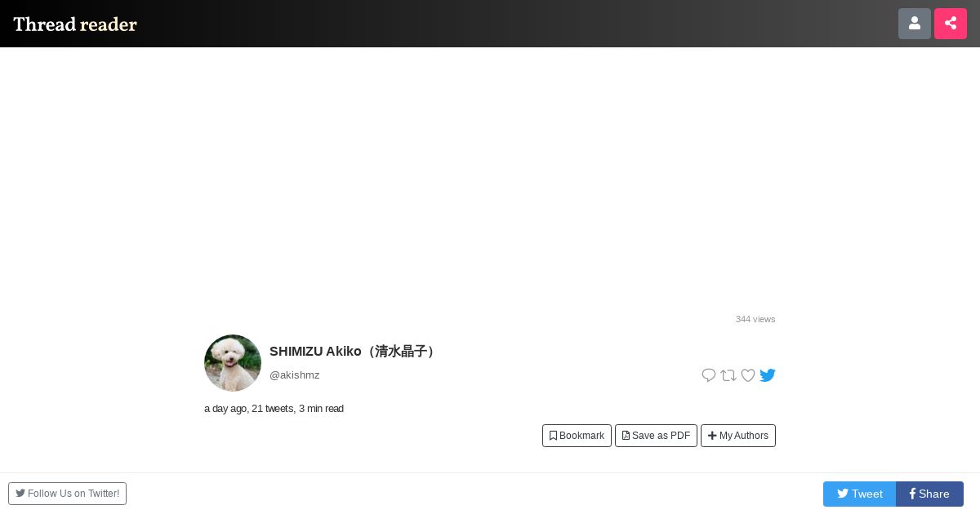Open the @akishmz handle link
The width and height of the screenshot is (980, 514).
point(295,375)
